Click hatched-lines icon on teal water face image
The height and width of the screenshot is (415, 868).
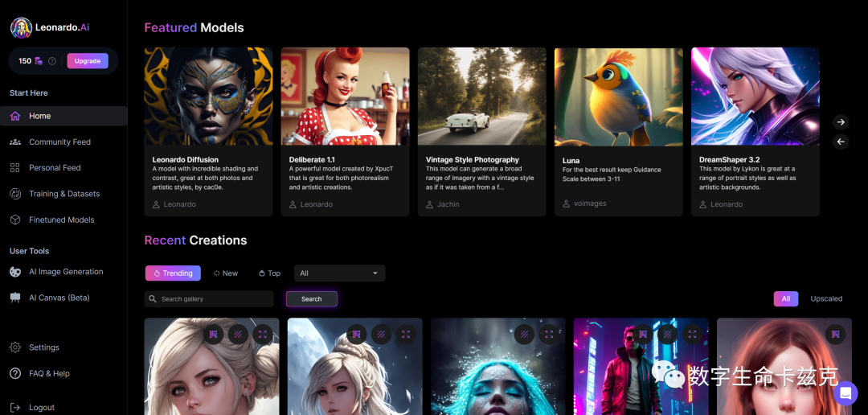[x=524, y=334]
